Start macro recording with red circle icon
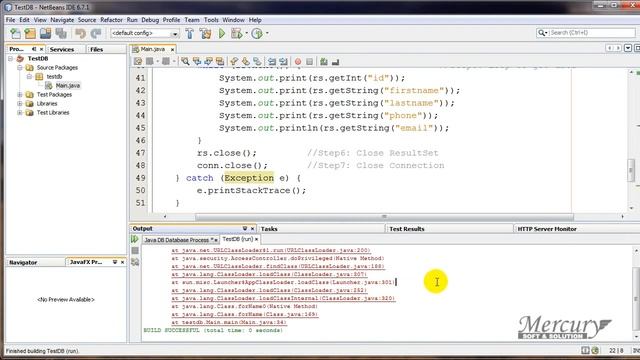This screenshot has height=360, width=640. tap(298, 62)
